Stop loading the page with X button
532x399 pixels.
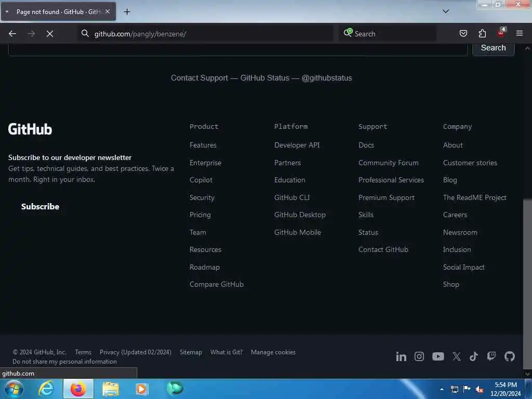pyautogui.click(x=49, y=34)
